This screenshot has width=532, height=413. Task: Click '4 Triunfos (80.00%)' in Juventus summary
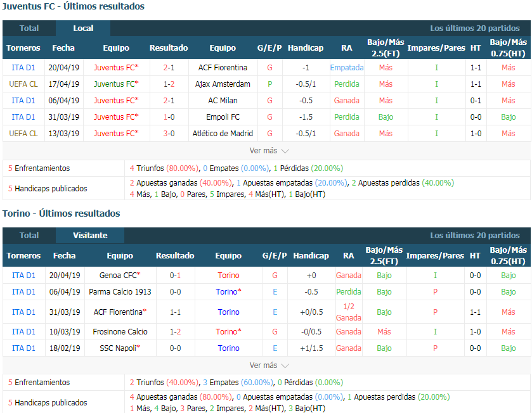[164, 168]
